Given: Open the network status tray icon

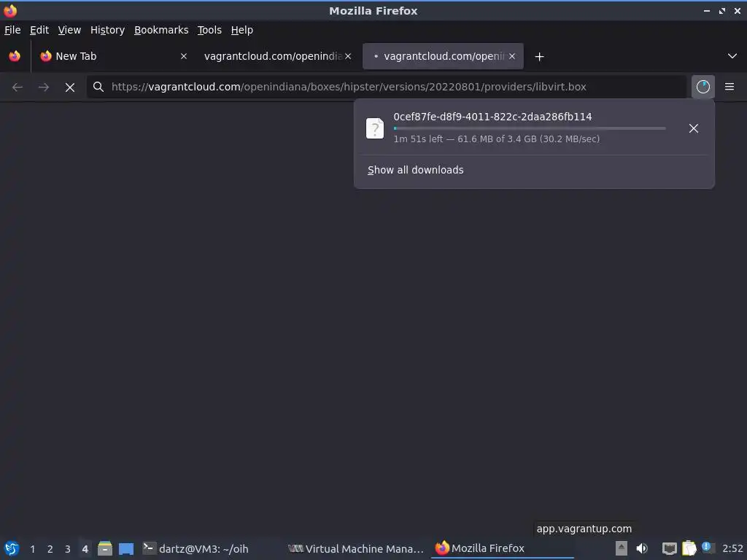Looking at the screenshot, I should coord(670,548).
